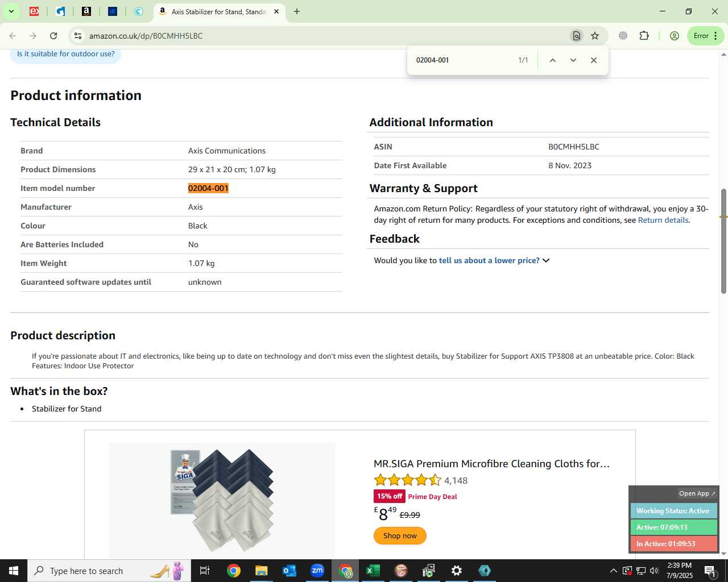The width and height of the screenshot is (728, 582).
Task: Click the In Active: 01:09:53 timer
Action: 673,543
